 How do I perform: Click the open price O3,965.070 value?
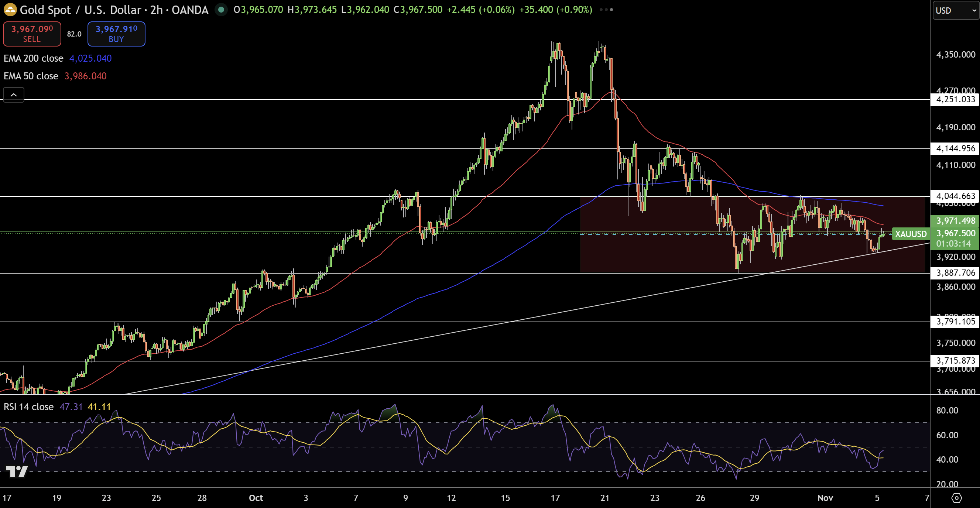pyautogui.click(x=258, y=10)
